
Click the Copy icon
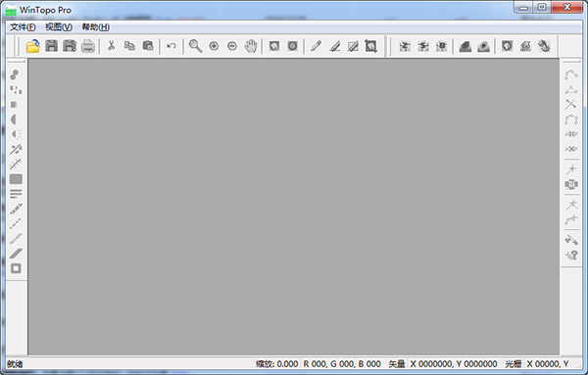coord(129,46)
